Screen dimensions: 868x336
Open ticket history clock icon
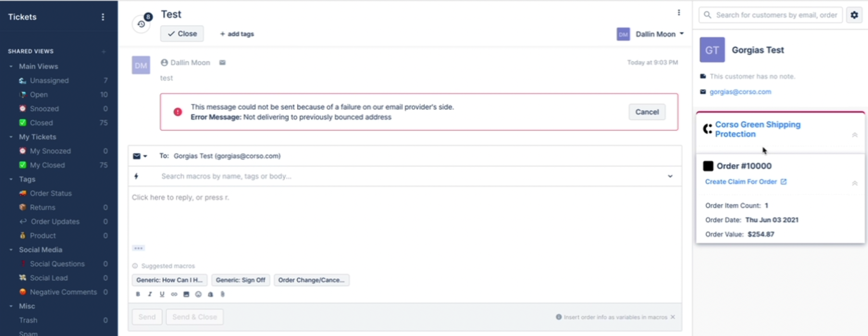[141, 24]
